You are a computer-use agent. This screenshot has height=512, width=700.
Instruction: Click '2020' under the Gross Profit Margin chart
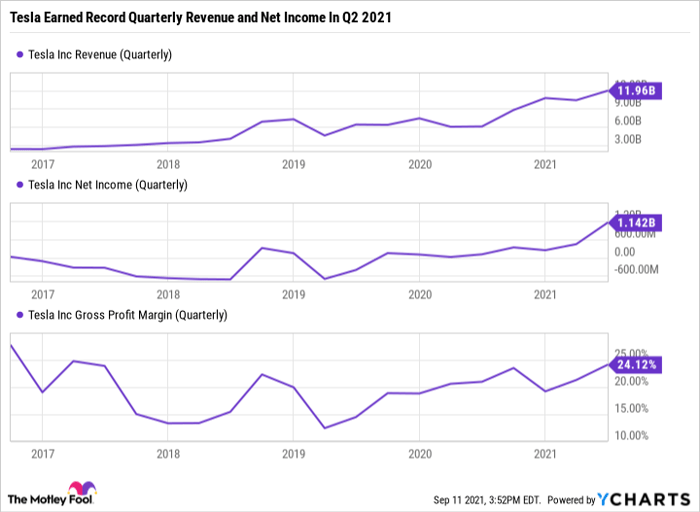click(420, 454)
